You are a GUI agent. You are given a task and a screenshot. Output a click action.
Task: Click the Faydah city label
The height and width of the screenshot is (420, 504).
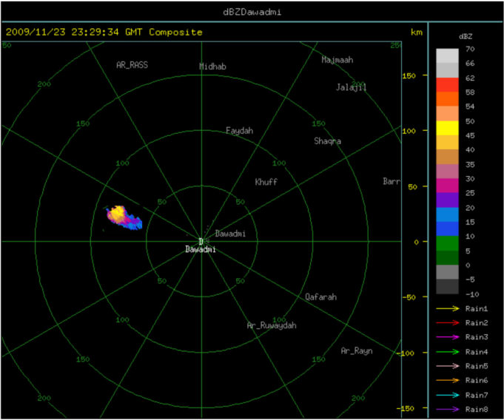tap(240, 131)
